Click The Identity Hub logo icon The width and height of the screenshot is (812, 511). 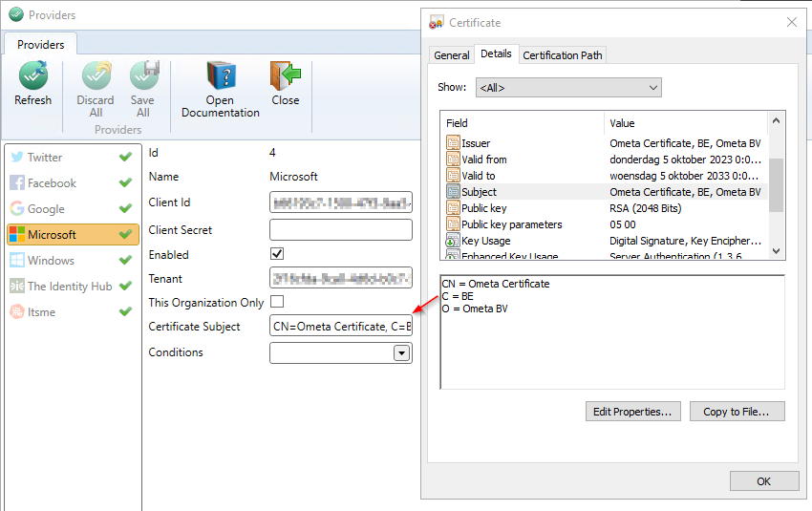17,286
